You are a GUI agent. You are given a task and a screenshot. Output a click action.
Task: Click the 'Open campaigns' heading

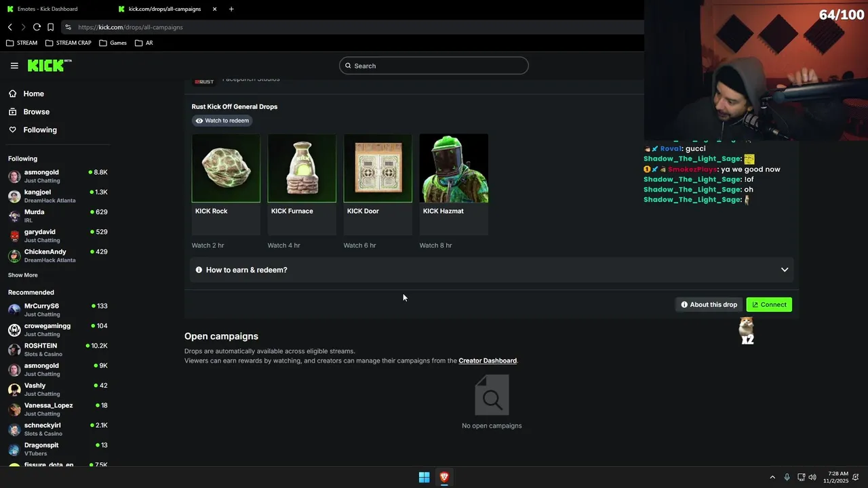(221, 336)
